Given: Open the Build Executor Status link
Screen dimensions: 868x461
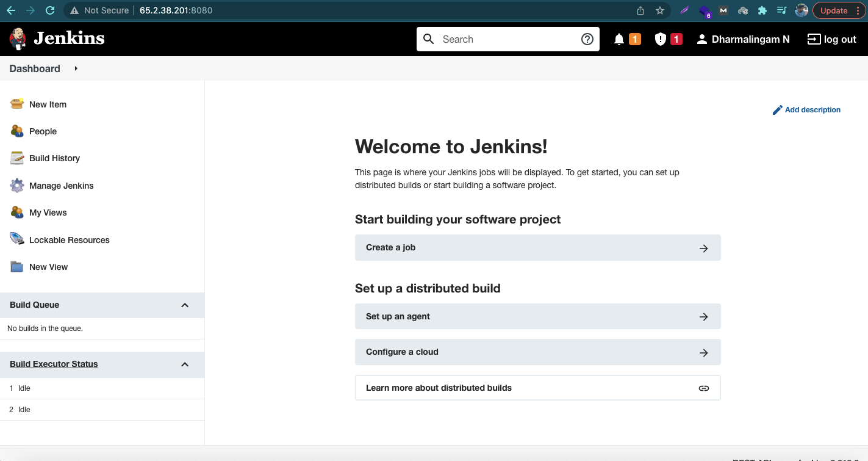Looking at the screenshot, I should tap(54, 364).
